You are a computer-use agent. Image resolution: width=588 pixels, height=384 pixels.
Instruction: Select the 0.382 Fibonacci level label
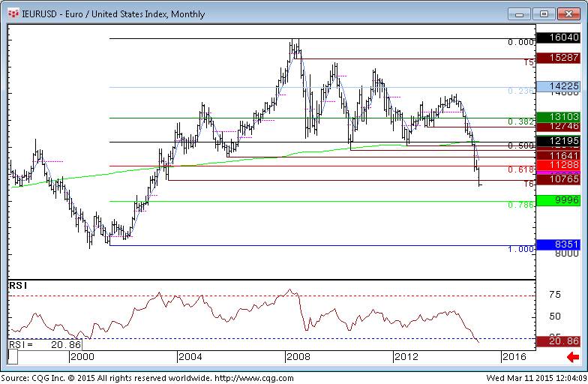click(x=521, y=121)
